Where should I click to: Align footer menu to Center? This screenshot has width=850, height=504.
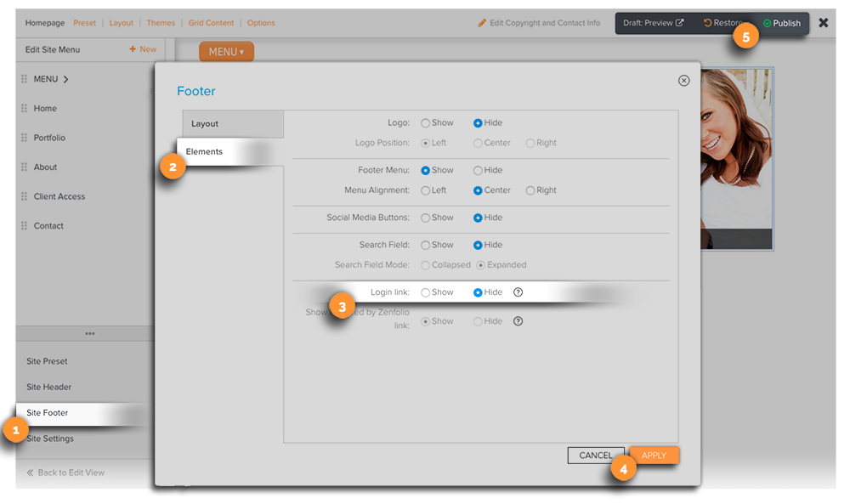(x=478, y=190)
